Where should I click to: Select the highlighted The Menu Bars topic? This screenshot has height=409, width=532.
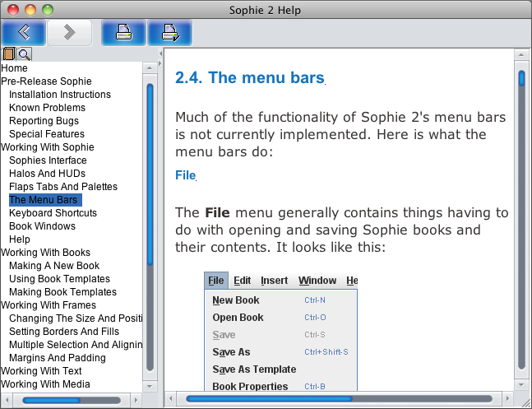tap(45, 200)
